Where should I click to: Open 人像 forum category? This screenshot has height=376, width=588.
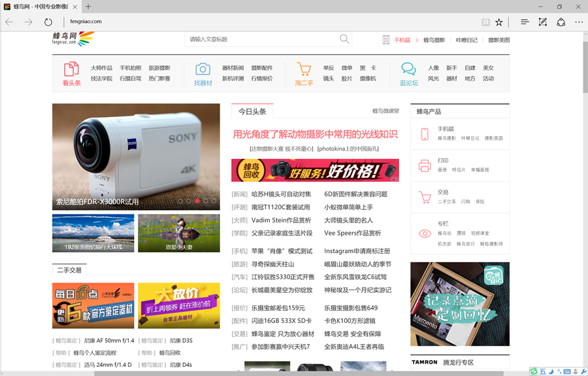[x=434, y=68]
